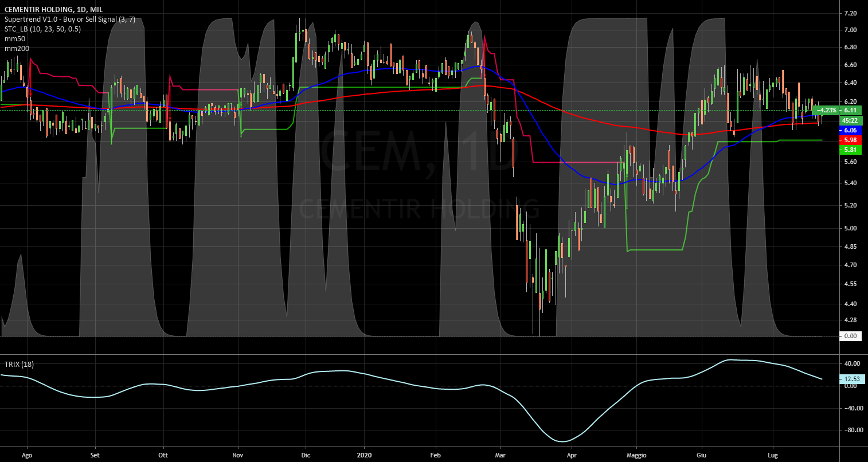Click 4.85 on the price axis
This screenshot has height=462, width=868.
[x=851, y=247]
